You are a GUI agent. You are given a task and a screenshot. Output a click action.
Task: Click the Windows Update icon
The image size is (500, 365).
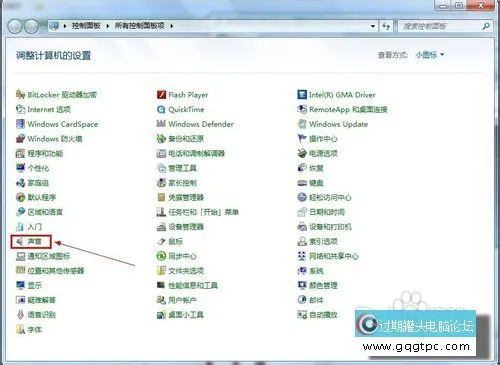click(302, 124)
